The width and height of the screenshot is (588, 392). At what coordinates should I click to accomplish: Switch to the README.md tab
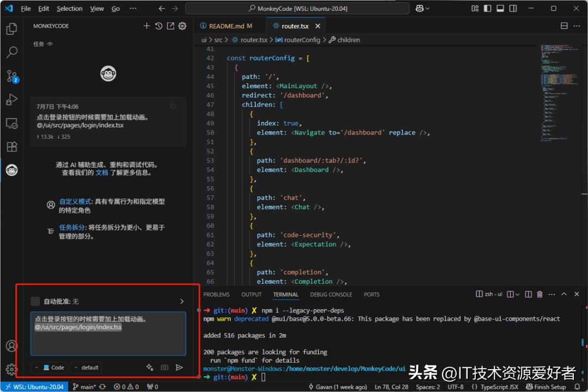tap(228, 26)
